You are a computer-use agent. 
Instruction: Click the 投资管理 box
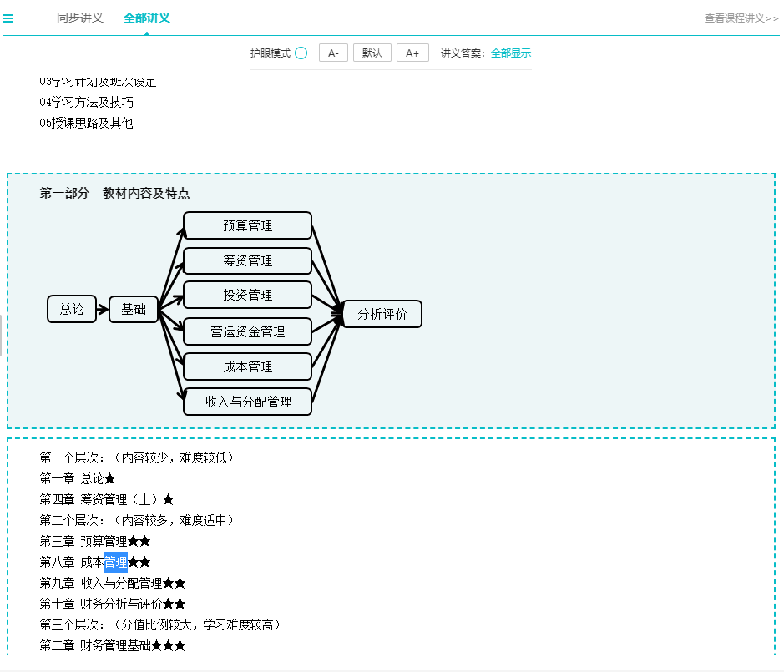pyautogui.click(x=247, y=295)
